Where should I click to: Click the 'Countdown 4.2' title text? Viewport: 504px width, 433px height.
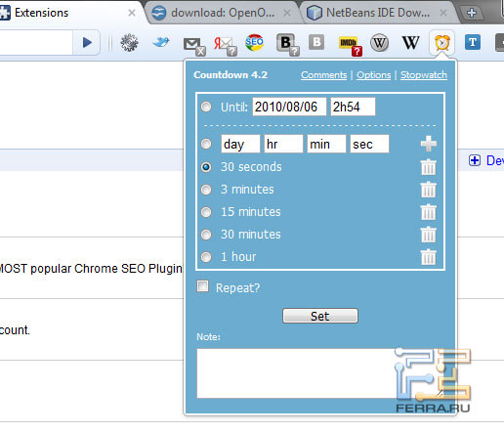click(x=231, y=75)
